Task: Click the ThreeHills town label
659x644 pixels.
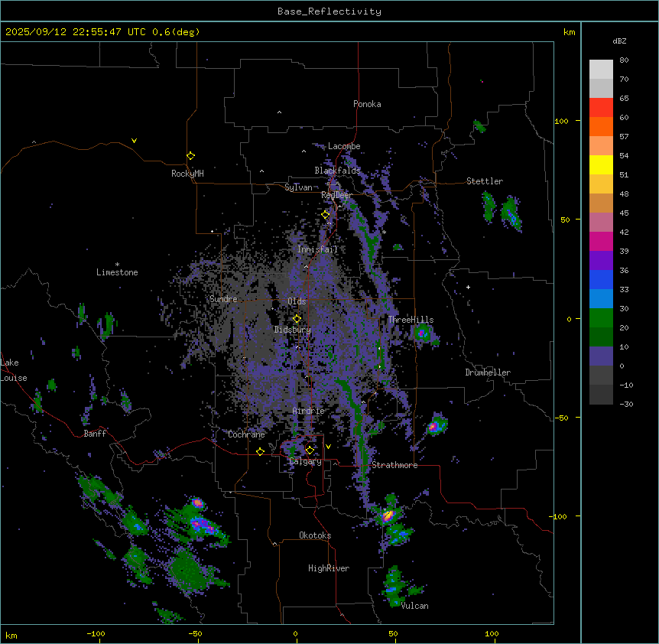Action: click(411, 320)
